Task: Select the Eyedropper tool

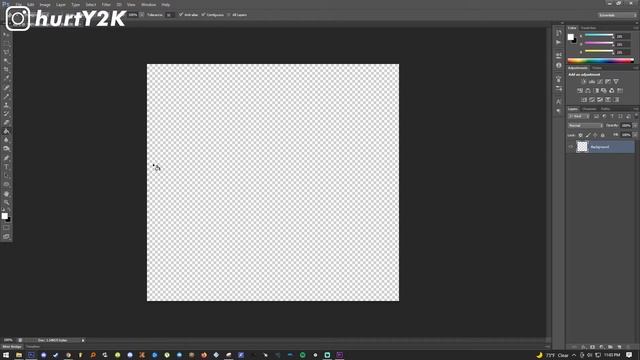Action: click(x=6, y=78)
